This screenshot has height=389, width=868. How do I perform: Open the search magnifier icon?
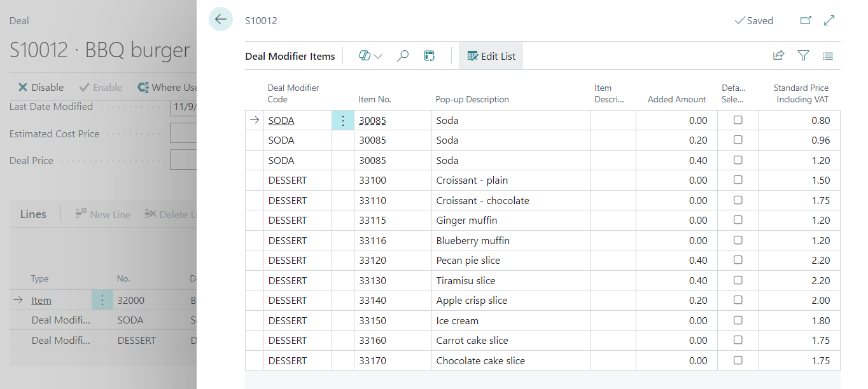[x=403, y=56]
